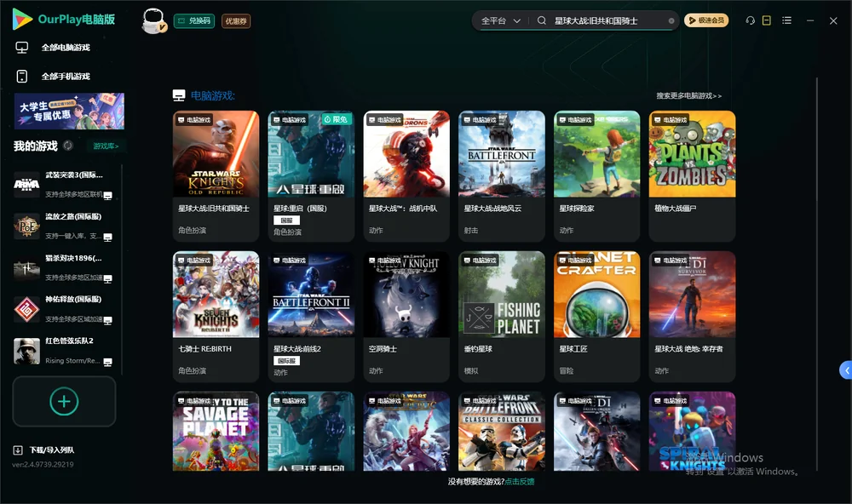Open 星球工匠 Planet Crafter card
This screenshot has width=852, height=504.
[596, 316]
